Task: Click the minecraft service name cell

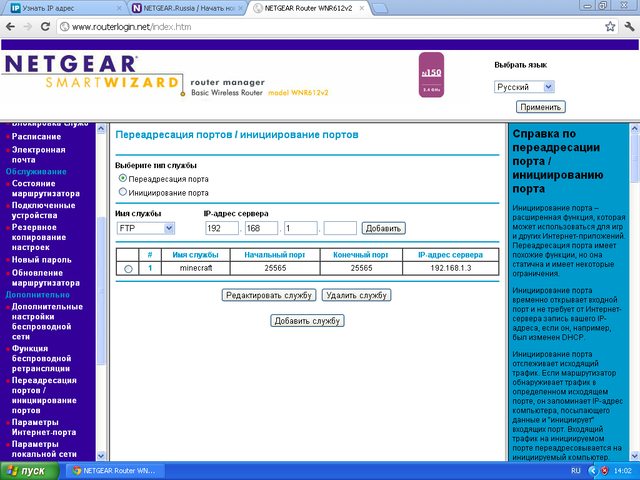Action: (196, 268)
